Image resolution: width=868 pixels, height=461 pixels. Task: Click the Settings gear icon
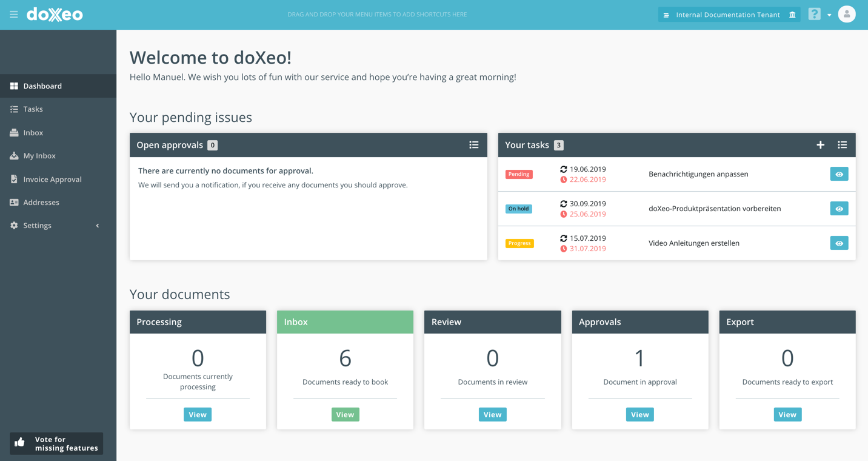[14, 226]
